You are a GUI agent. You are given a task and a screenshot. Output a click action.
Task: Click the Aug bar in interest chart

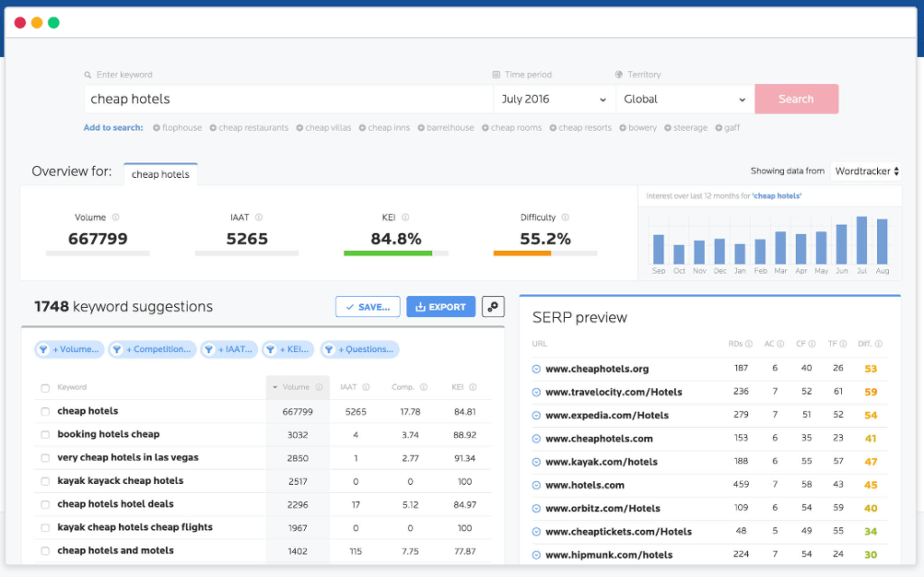coord(882,241)
